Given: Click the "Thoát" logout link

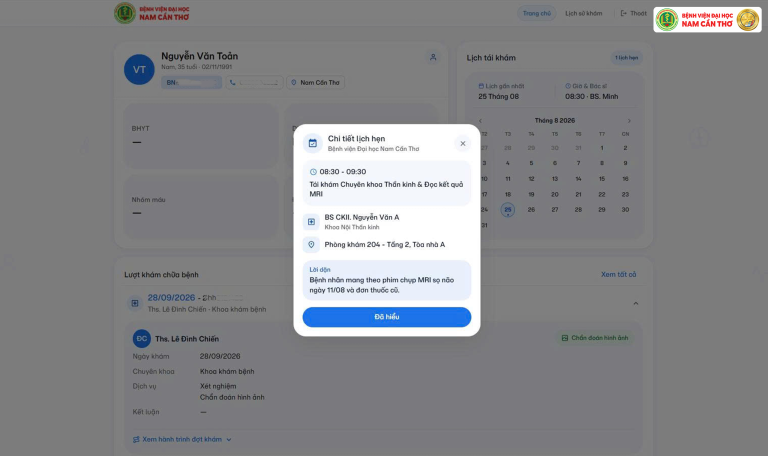Looking at the screenshot, I should (x=633, y=13).
